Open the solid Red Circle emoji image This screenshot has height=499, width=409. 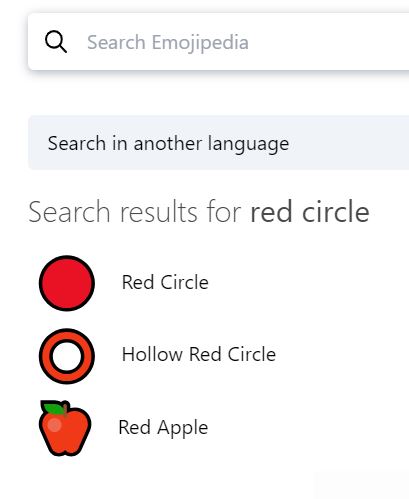click(x=67, y=283)
